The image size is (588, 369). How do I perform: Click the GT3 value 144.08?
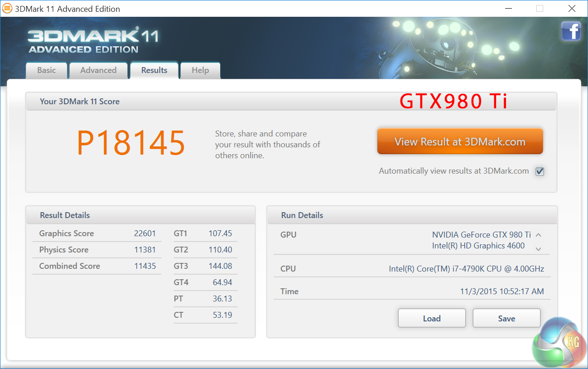(220, 266)
